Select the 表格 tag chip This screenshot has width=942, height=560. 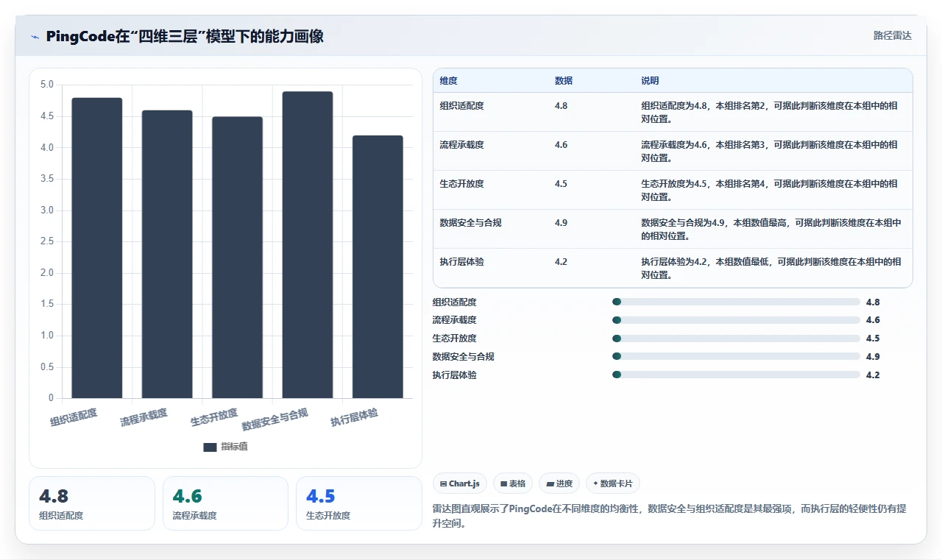513,483
